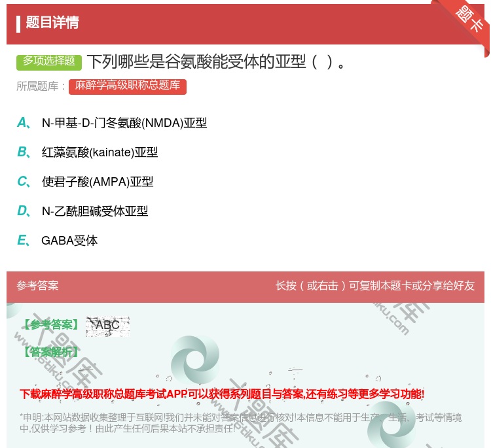Click the 申明 disclaimer text at bottom
The image size is (491, 448).
point(240,423)
